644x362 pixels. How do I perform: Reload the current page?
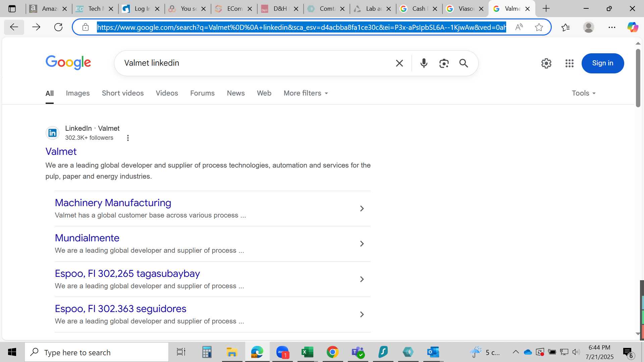(x=58, y=27)
